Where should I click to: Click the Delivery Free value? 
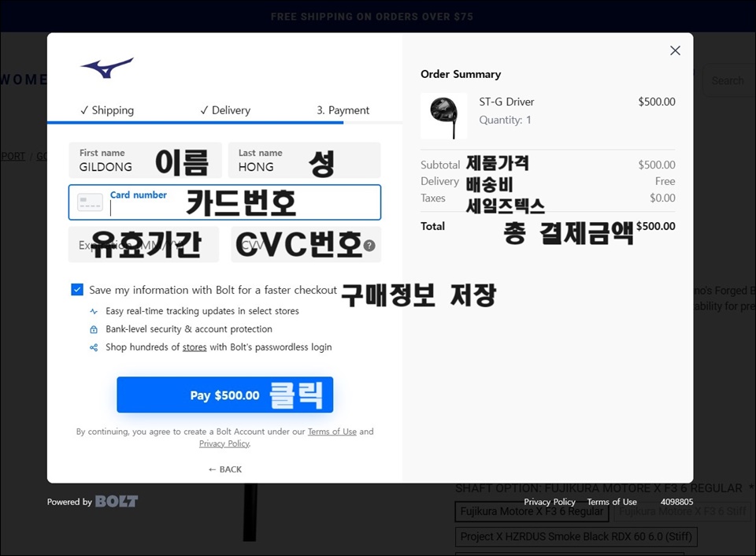coord(665,181)
